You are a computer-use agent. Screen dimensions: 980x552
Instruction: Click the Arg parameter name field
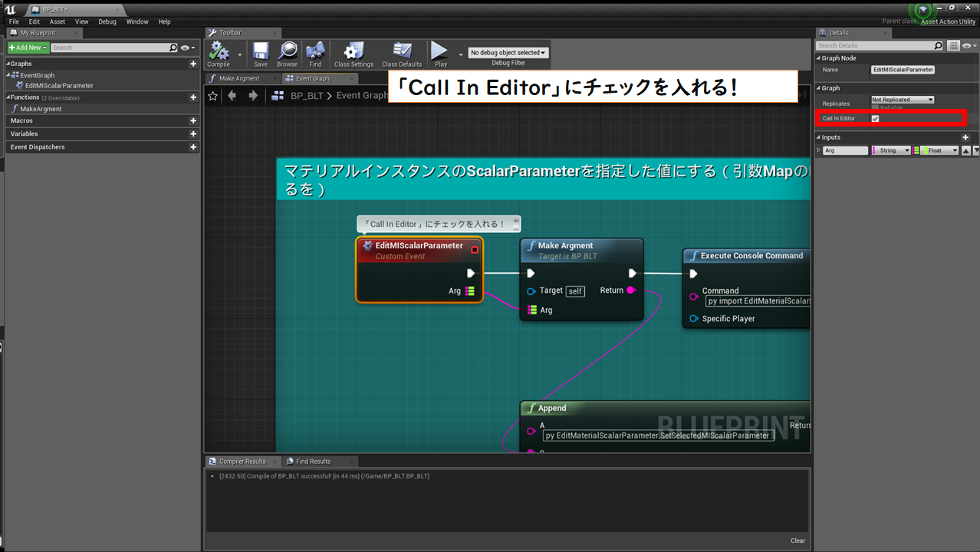846,151
